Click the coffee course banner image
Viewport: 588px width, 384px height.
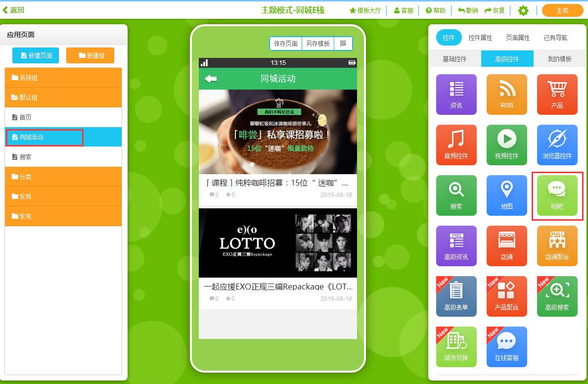click(x=277, y=132)
